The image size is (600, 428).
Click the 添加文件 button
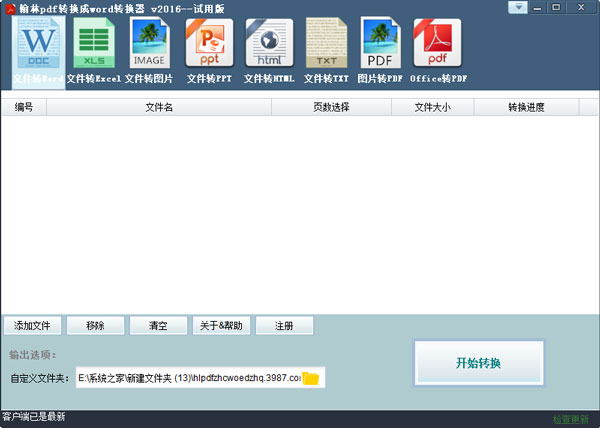point(33,326)
